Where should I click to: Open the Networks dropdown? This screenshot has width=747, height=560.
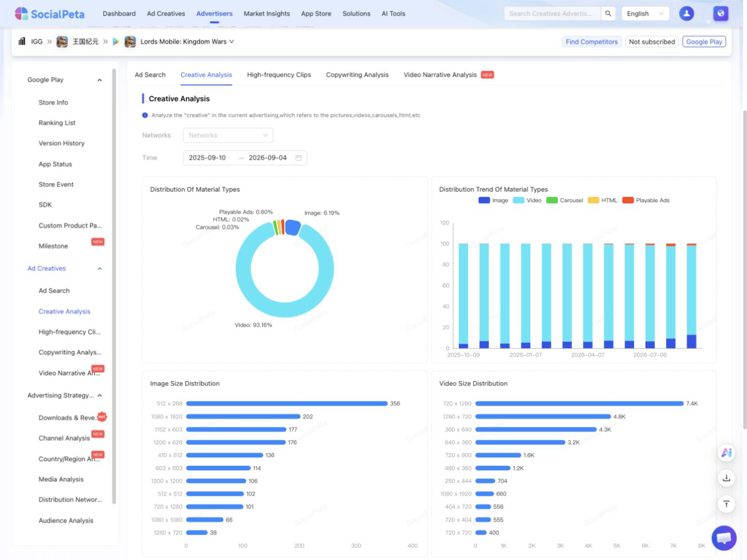pos(228,135)
